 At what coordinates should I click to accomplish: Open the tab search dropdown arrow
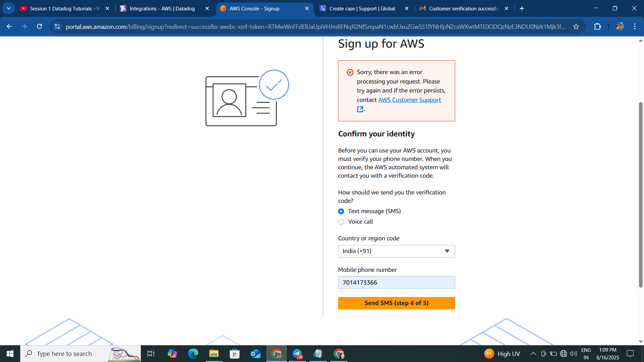point(9,8)
